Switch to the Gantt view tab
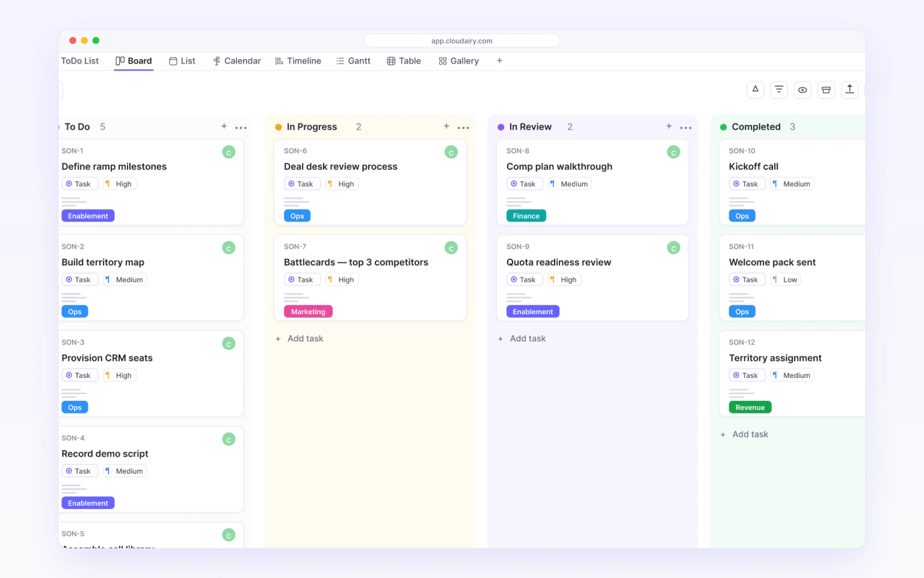The image size is (924, 578). pyautogui.click(x=353, y=61)
